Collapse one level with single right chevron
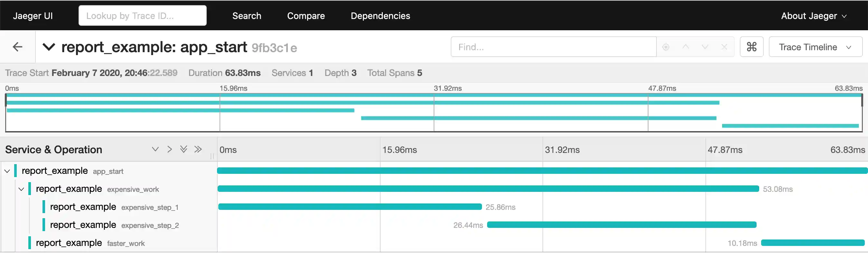 click(169, 149)
